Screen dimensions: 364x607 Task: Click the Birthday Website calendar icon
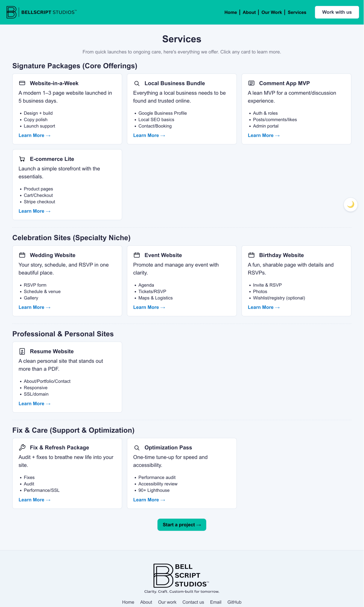coord(251,255)
